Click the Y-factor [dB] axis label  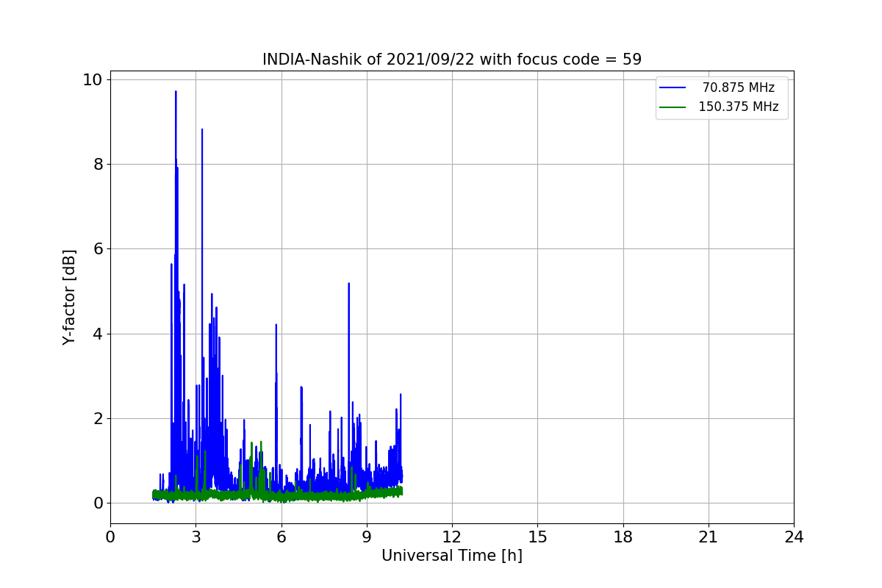pos(69,297)
